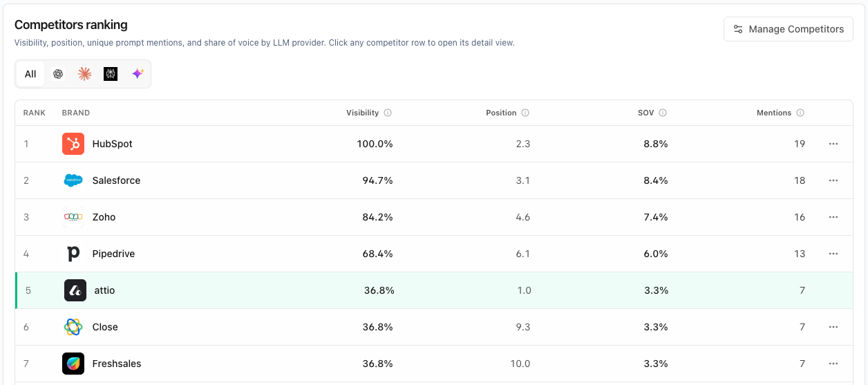Click HubSpot's 19 mentions value
Screen dimensions: 868x385
tap(800, 144)
